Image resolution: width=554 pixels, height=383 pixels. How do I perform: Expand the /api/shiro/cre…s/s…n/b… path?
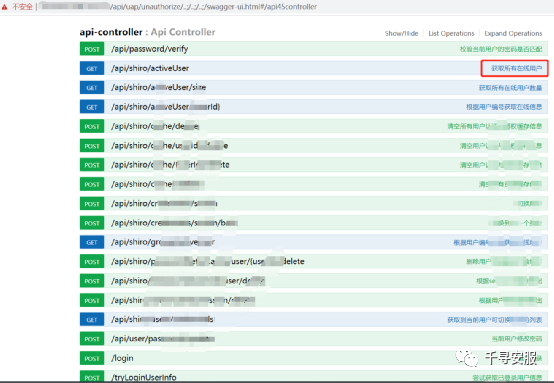click(x=174, y=223)
